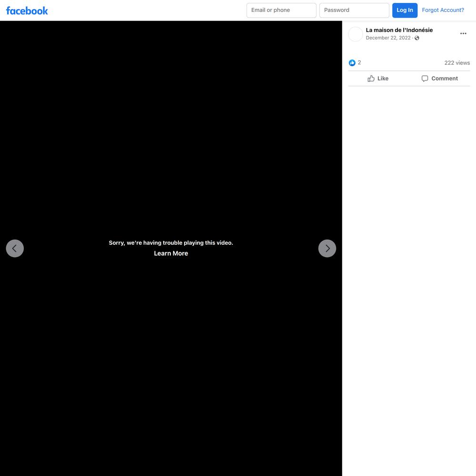
Task: Open the three-dot post options menu
Action: pyautogui.click(x=463, y=33)
